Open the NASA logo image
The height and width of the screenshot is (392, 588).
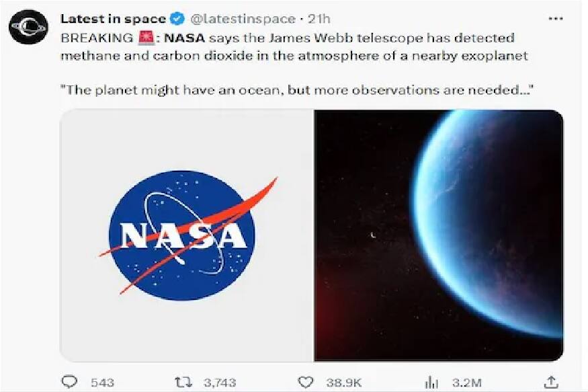[x=187, y=235]
